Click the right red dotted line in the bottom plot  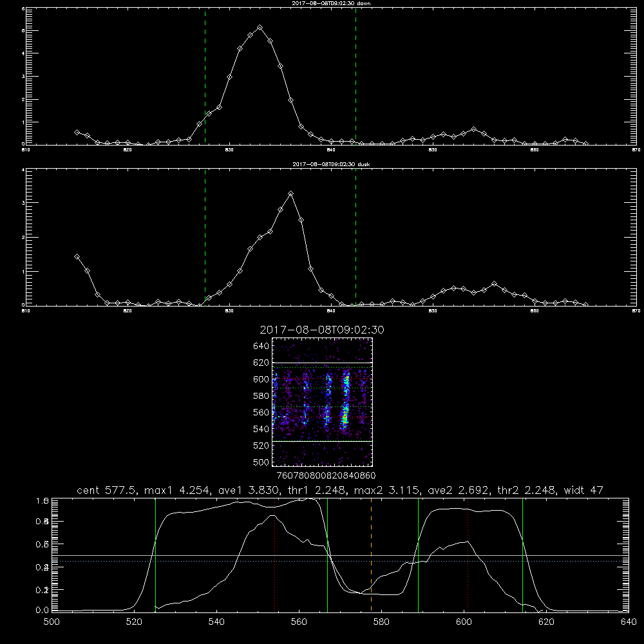[468, 555]
